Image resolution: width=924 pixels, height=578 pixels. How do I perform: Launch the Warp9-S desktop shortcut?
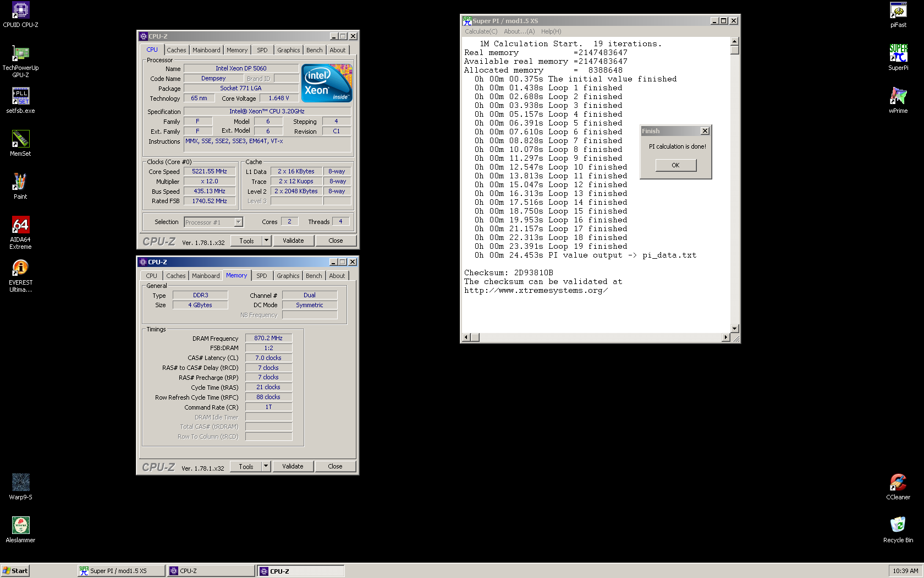20,487
